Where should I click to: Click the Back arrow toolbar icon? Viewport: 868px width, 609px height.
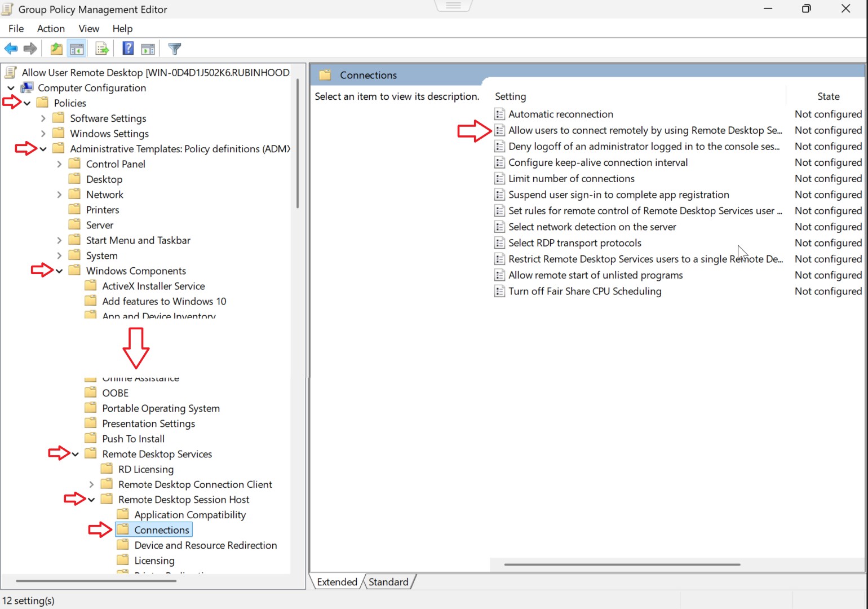point(11,49)
